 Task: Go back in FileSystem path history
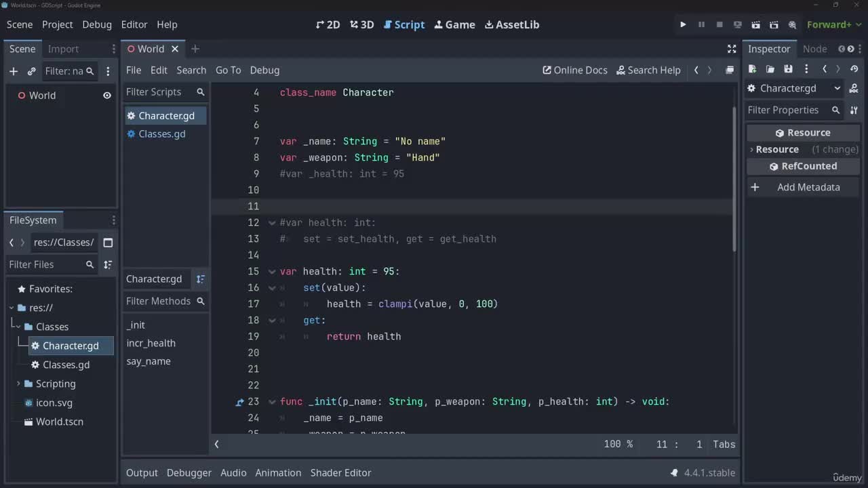12,243
